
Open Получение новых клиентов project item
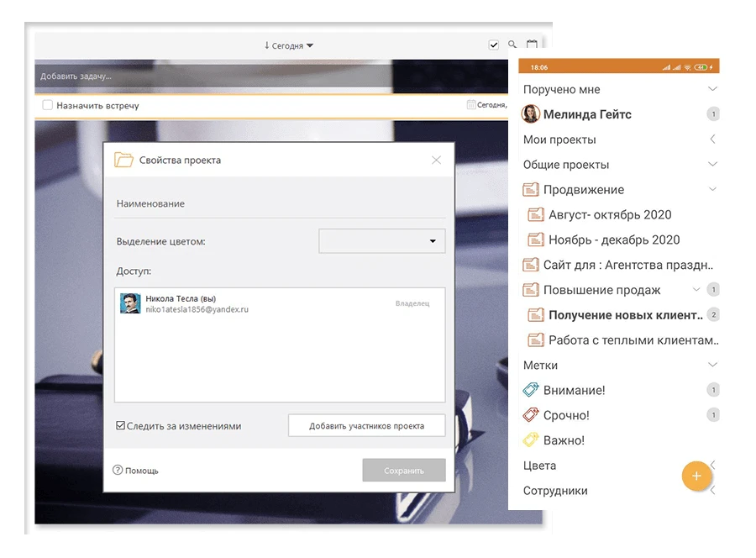coord(624,315)
